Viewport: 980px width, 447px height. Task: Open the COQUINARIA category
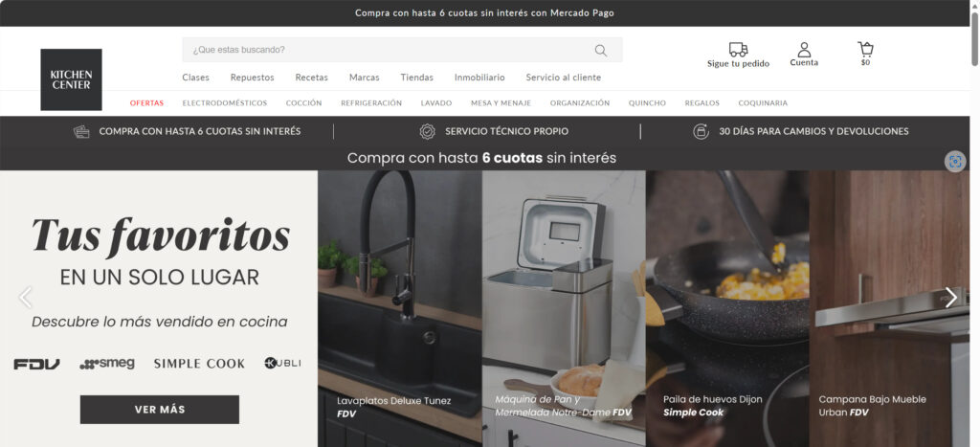point(763,103)
